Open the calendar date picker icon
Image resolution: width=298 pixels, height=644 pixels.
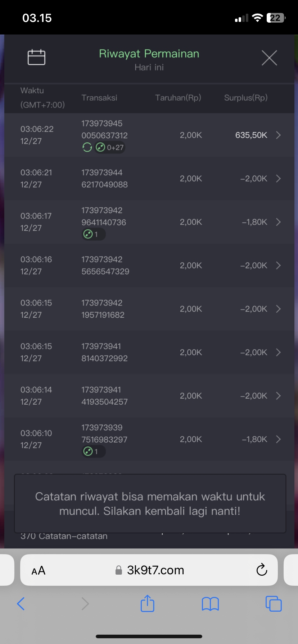pos(36,57)
